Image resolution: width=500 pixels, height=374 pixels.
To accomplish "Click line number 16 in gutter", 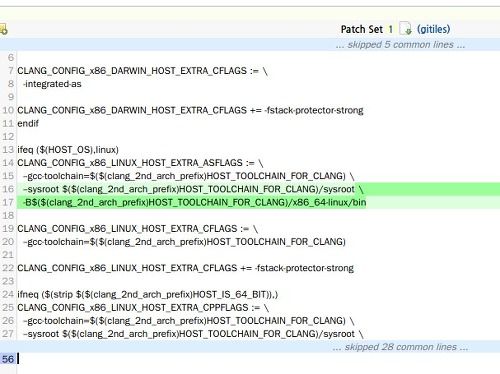I will (x=8, y=189).
